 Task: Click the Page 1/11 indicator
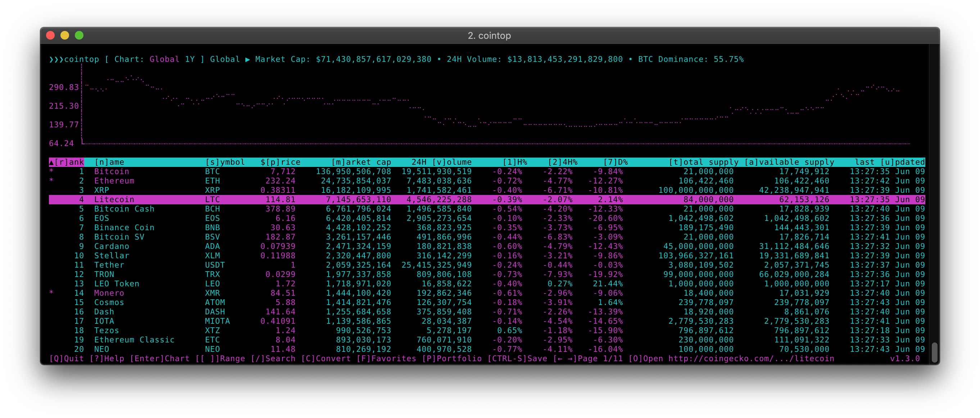(x=600, y=359)
